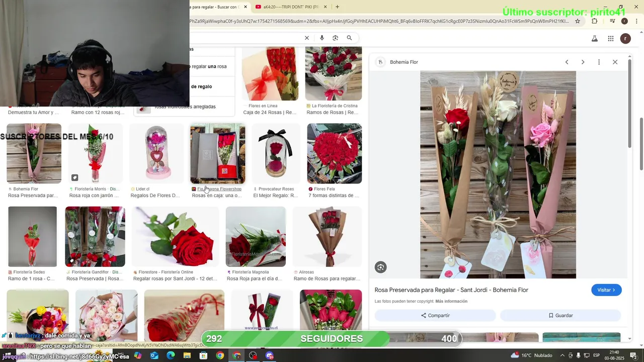The width and height of the screenshot is (644, 362).
Task: Open preview panel more options menu
Action: 599,62
